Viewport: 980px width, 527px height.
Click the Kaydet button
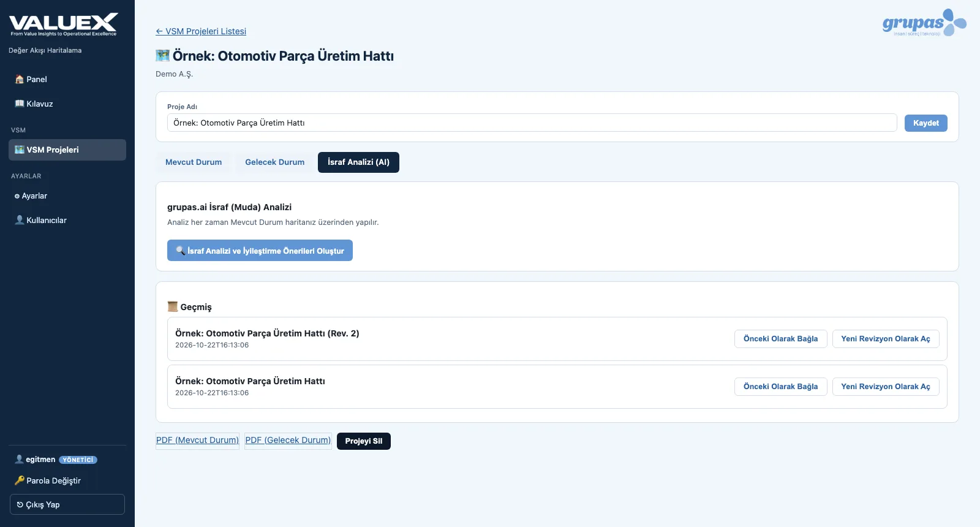[925, 123]
